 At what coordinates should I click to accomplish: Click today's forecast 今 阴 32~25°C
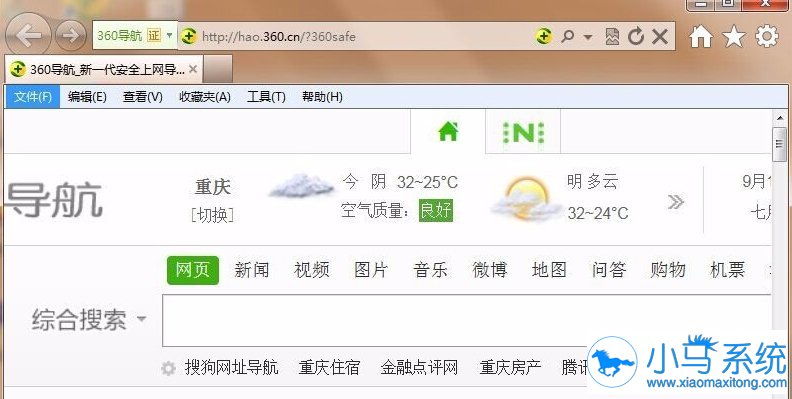(x=400, y=182)
